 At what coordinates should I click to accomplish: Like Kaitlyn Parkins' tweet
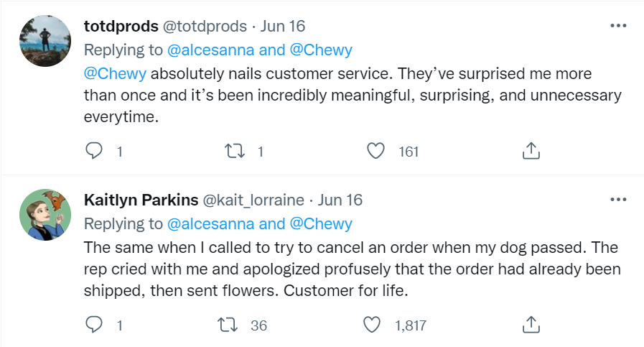(372, 325)
